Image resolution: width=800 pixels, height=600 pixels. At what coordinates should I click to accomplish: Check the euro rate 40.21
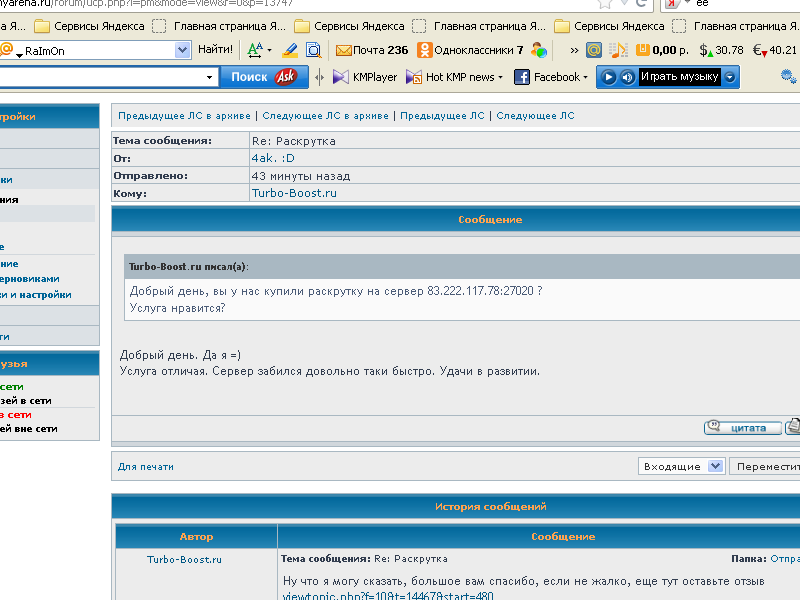point(774,50)
